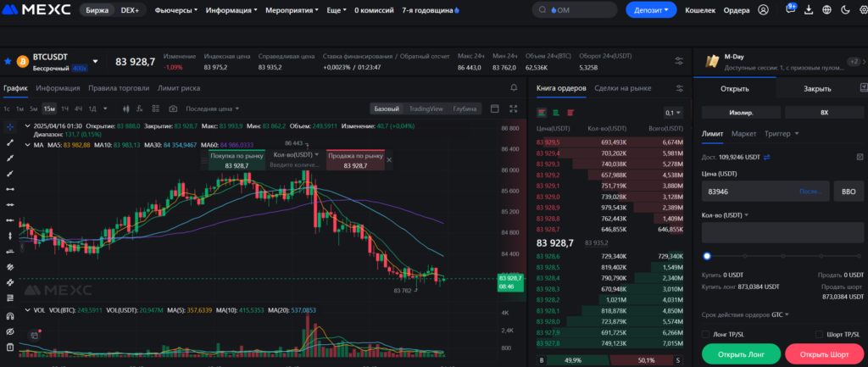Open the messages icon with the 9+ badge
The image size is (868, 367).
click(x=791, y=9)
